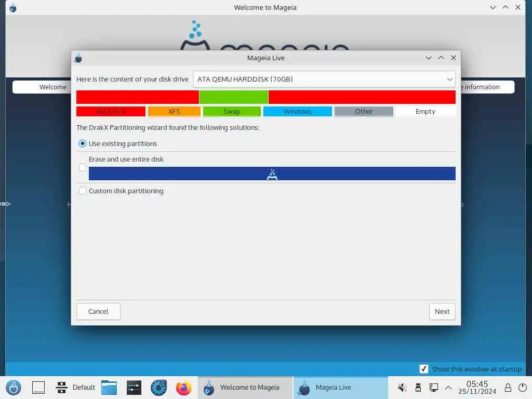Minimize the Welcome to Mageia window
532x399 pixels.
[493, 7]
